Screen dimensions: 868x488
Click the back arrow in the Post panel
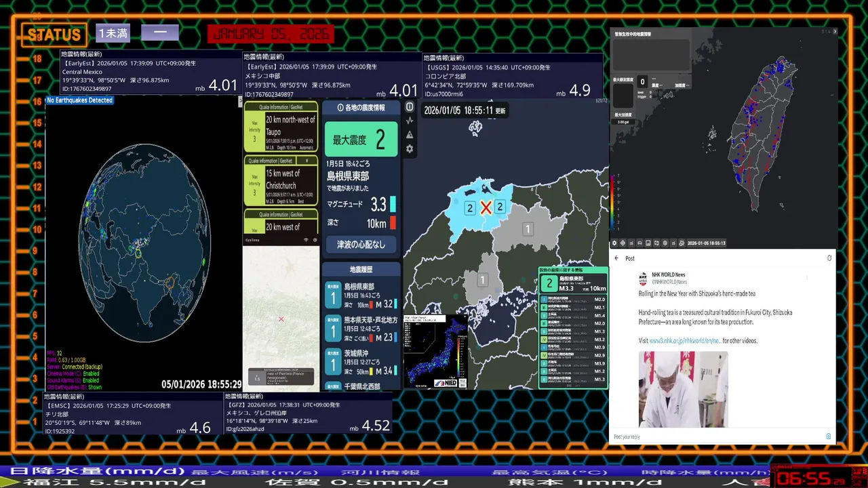[616, 258]
